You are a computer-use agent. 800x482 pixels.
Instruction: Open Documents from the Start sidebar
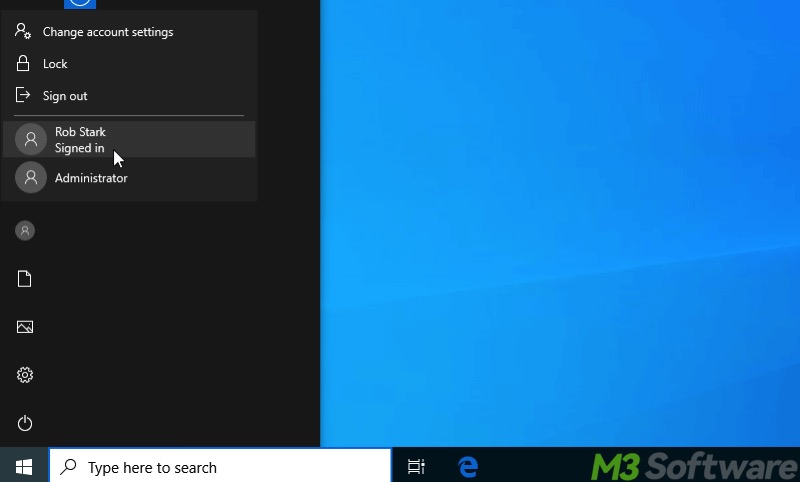(x=25, y=279)
